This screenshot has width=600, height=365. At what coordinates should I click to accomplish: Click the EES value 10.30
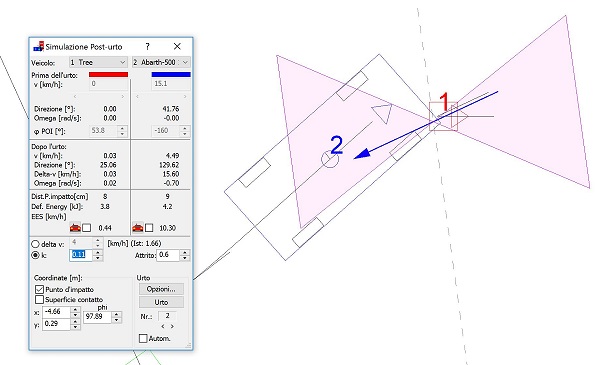tap(168, 228)
